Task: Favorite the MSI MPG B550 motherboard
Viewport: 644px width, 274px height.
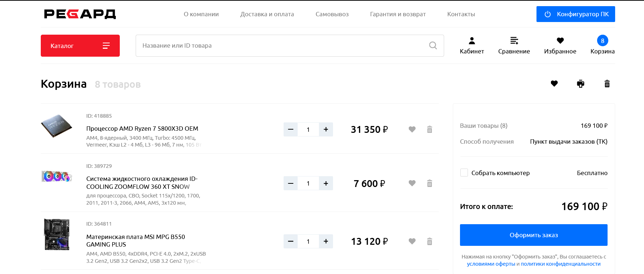Action: click(x=412, y=241)
